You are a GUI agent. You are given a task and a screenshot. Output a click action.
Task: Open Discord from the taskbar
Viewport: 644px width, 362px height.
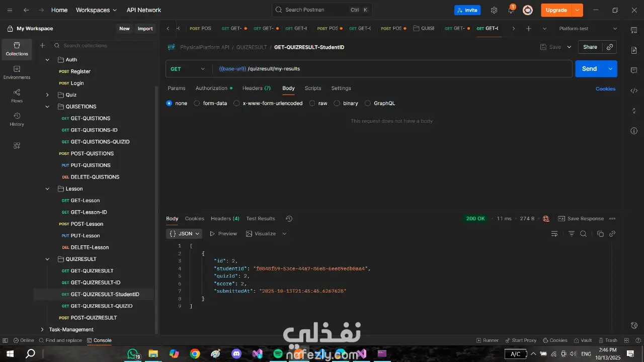click(236, 354)
